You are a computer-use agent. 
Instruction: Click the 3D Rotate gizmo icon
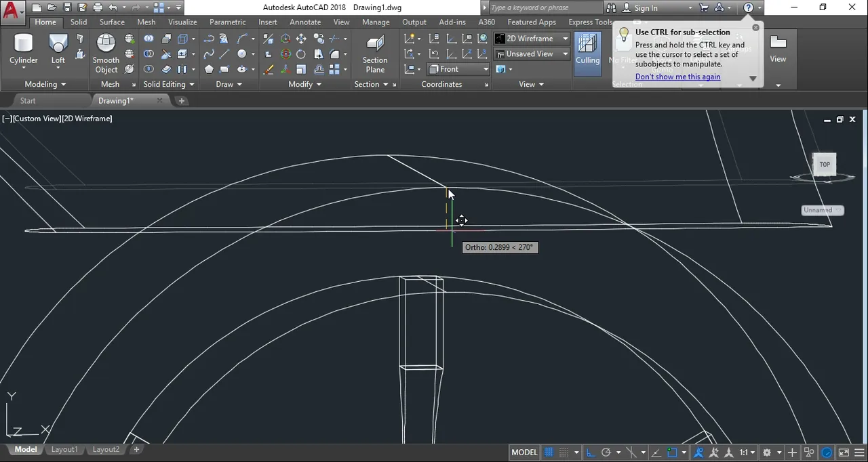(x=285, y=54)
